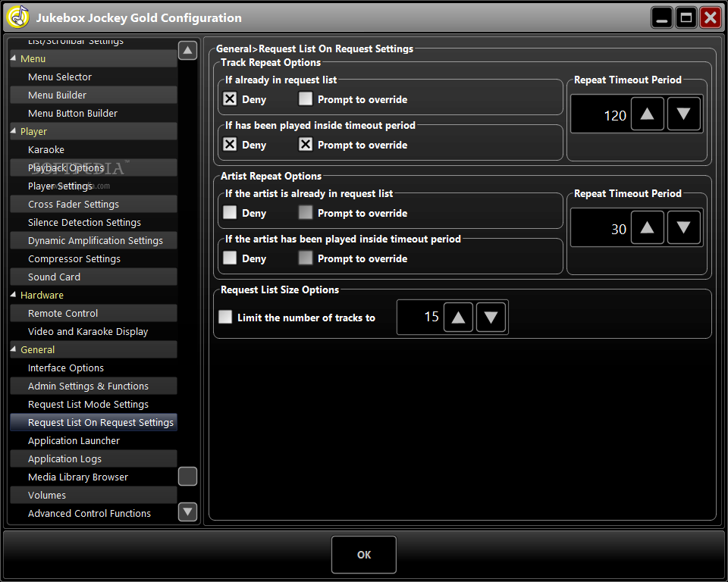Image resolution: width=728 pixels, height=582 pixels.
Task: Enable Limit the number of tracks to
Action: pyautogui.click(x=225, y=317)
